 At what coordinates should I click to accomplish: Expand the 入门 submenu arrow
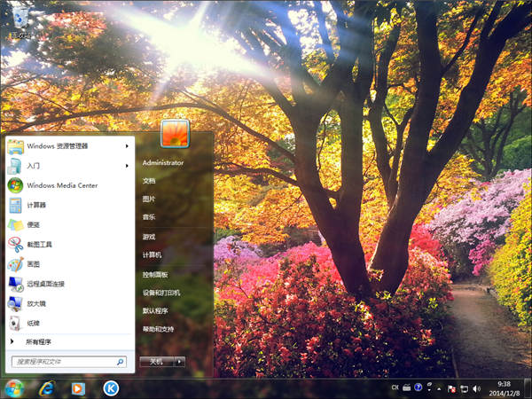127,166
